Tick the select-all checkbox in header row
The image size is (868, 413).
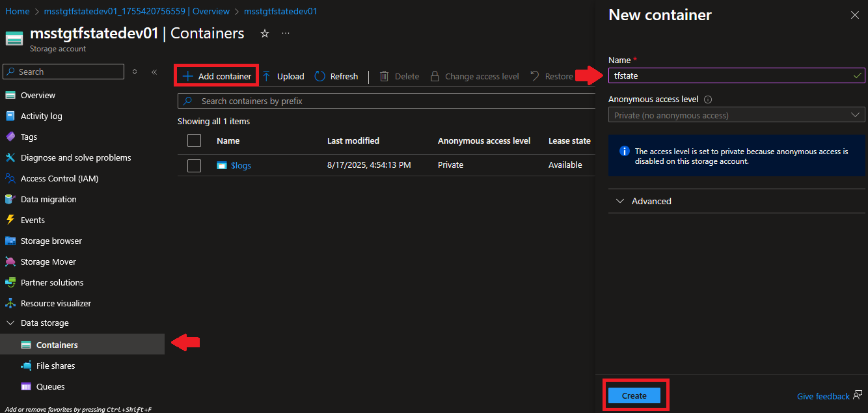(194, 140)
